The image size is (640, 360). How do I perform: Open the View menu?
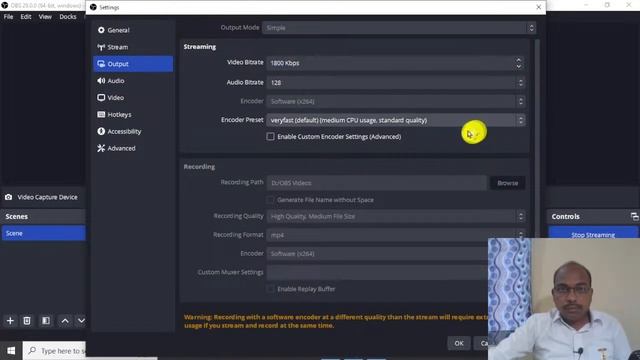(45, 17)
